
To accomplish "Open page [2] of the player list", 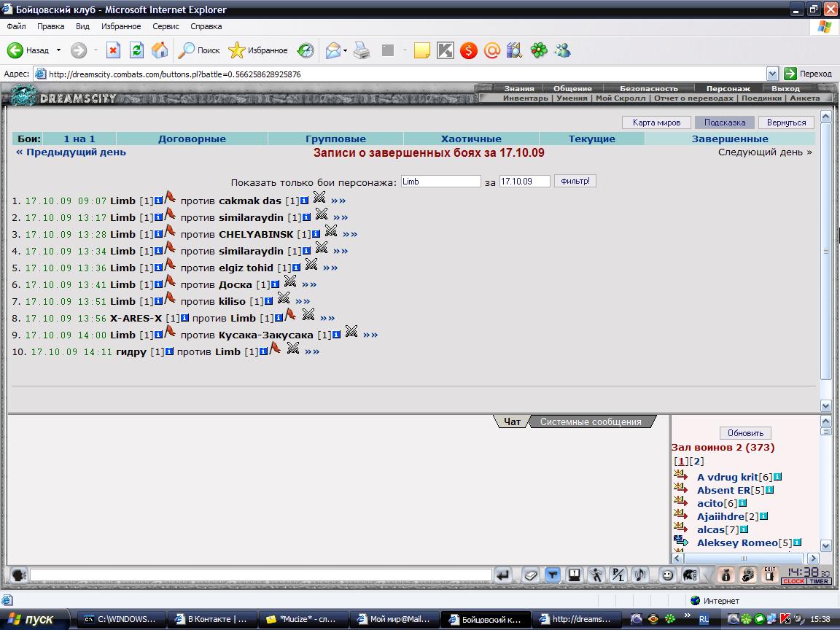I will [696, 462].
